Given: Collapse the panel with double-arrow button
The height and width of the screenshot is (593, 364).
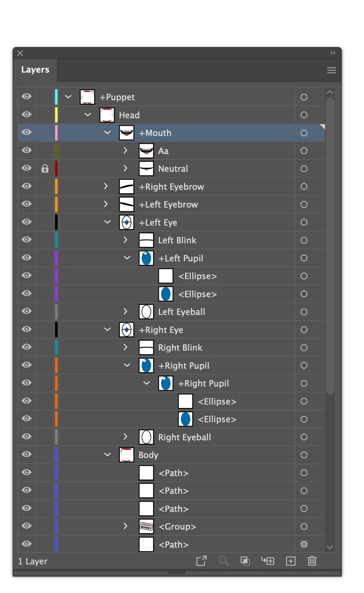Looking at the screenshot, I should (333, 53).
